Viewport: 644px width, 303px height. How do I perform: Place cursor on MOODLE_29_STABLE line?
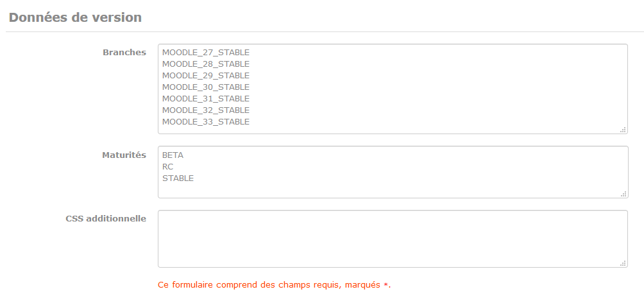click(x=206, y=76)
